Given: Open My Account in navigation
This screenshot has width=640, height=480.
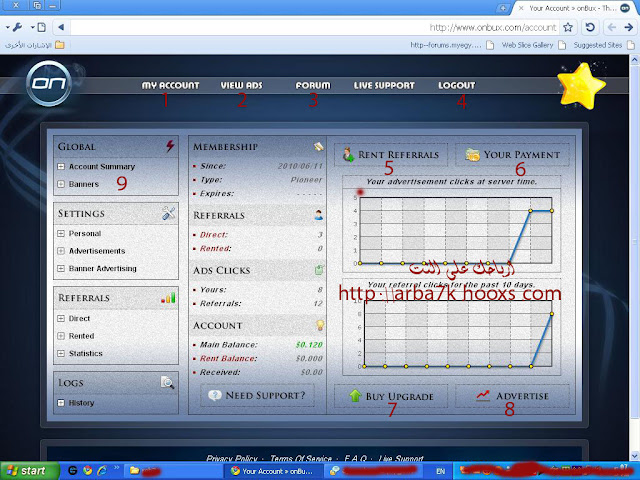Looking at the screenshot, I should [x=170, y=85].
